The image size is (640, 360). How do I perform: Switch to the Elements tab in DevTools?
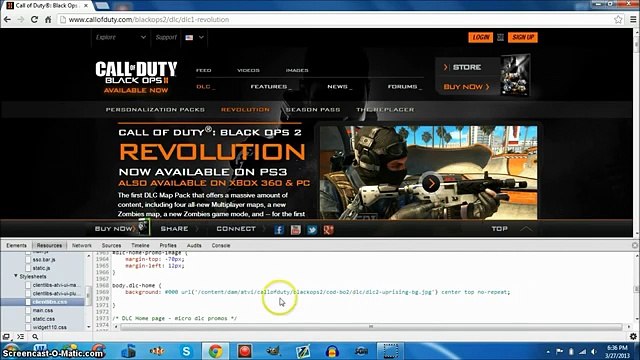pos(16,245)
